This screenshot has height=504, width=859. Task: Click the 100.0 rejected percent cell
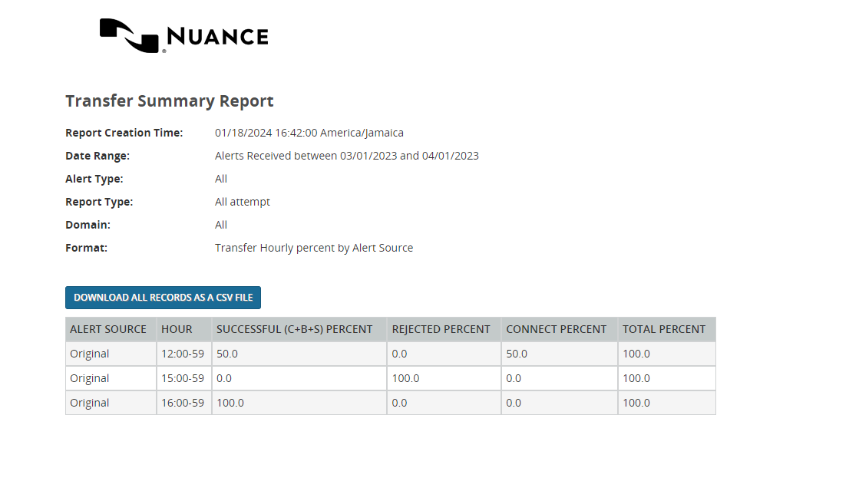point(405,377)
